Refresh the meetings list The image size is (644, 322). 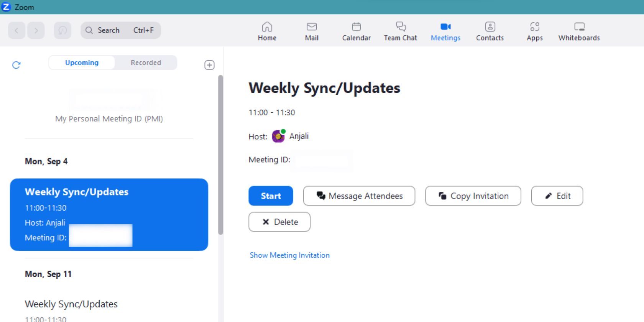pyautogui.click(x=16, y=65)
